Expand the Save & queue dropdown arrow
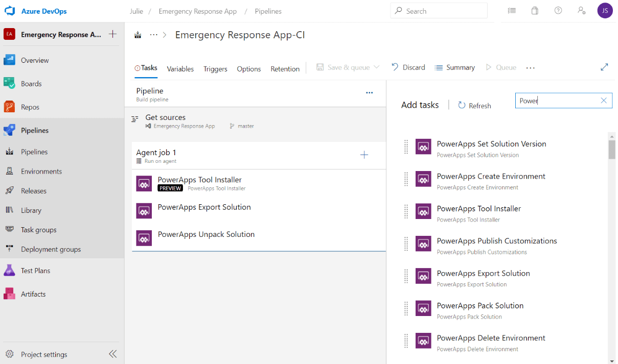 pos(377,67)
